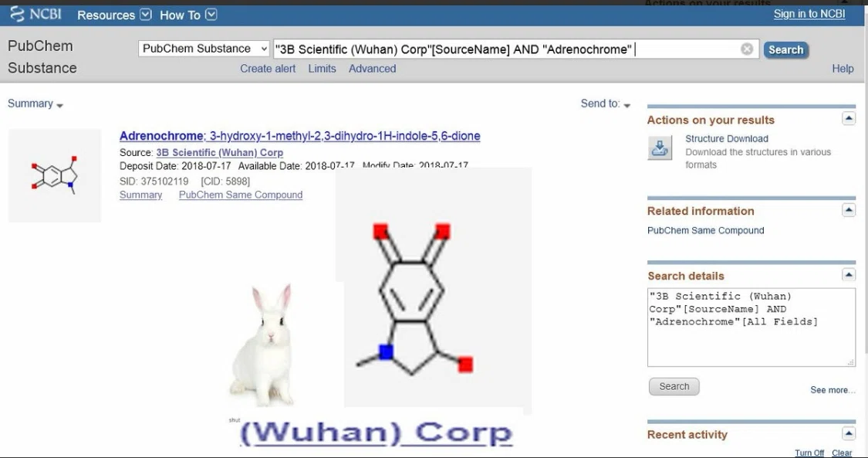Click the Deposit Date: 2018-07-17 text
This screenshot has width=868, height=458.
[x=175, y=165]
